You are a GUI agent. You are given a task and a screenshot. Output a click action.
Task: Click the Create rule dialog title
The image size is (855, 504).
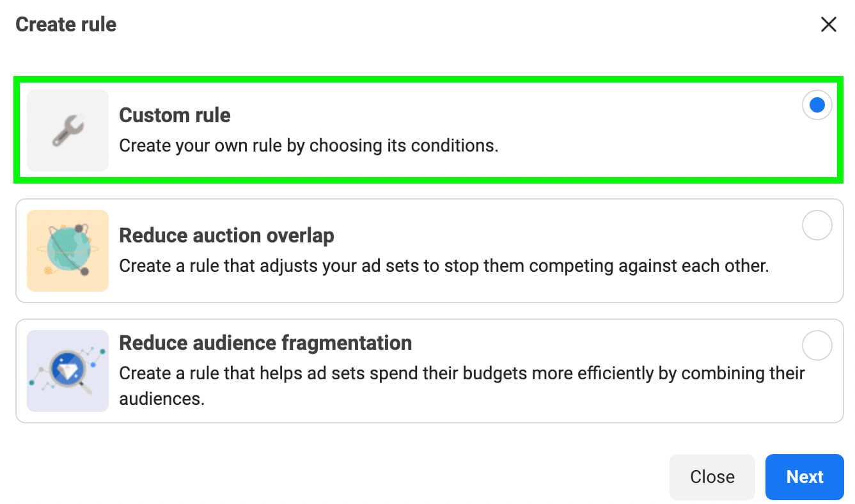click(65, 24)
